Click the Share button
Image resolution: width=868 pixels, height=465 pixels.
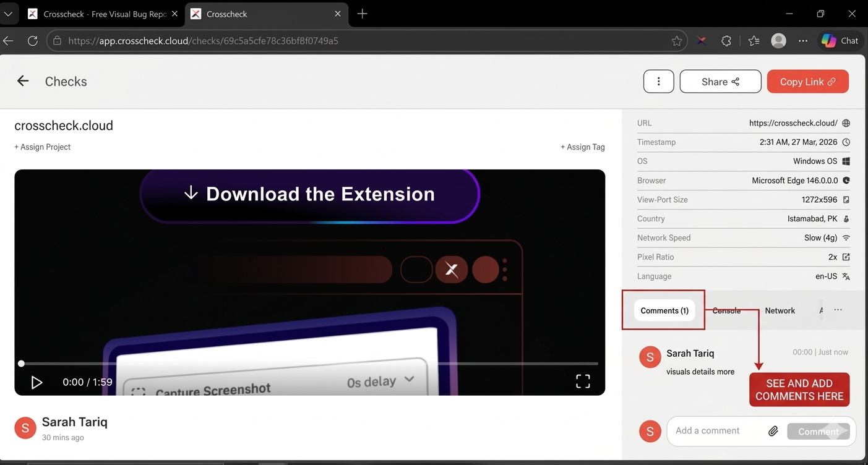point(720,81)
